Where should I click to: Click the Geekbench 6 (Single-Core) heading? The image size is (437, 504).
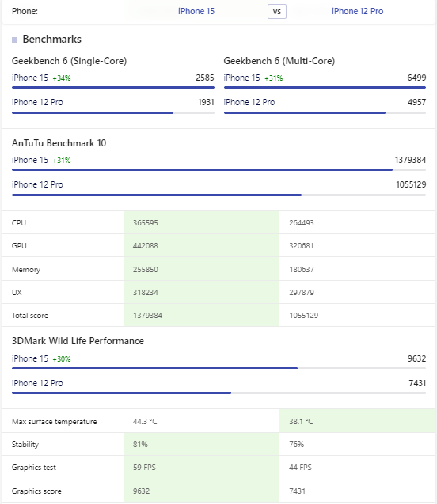(69, 61)
